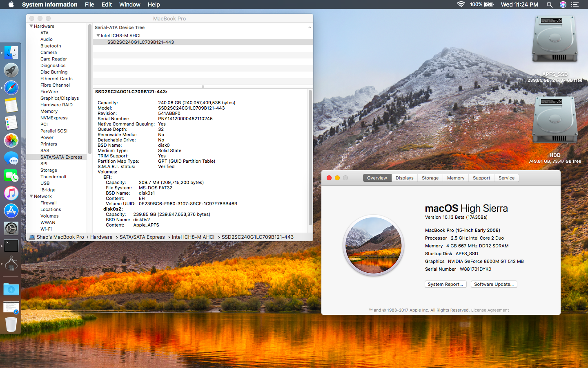Select USB in Hardware sidebar

[45, 183]
